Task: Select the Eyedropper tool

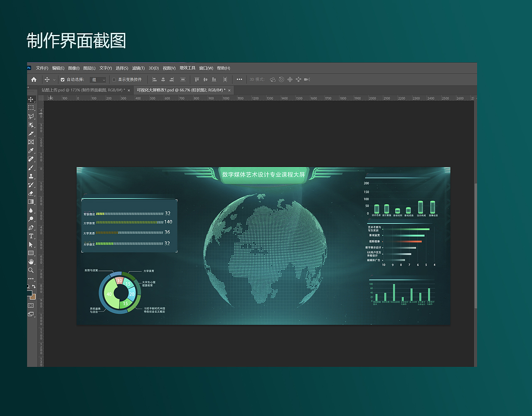Action: (x=31, y=151)
